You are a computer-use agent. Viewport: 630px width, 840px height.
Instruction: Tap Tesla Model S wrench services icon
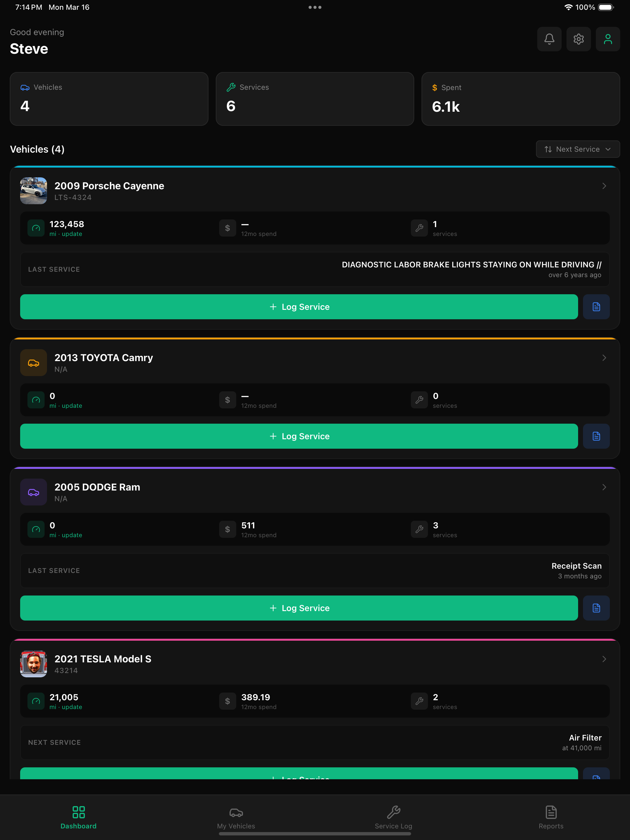(419, 701)
